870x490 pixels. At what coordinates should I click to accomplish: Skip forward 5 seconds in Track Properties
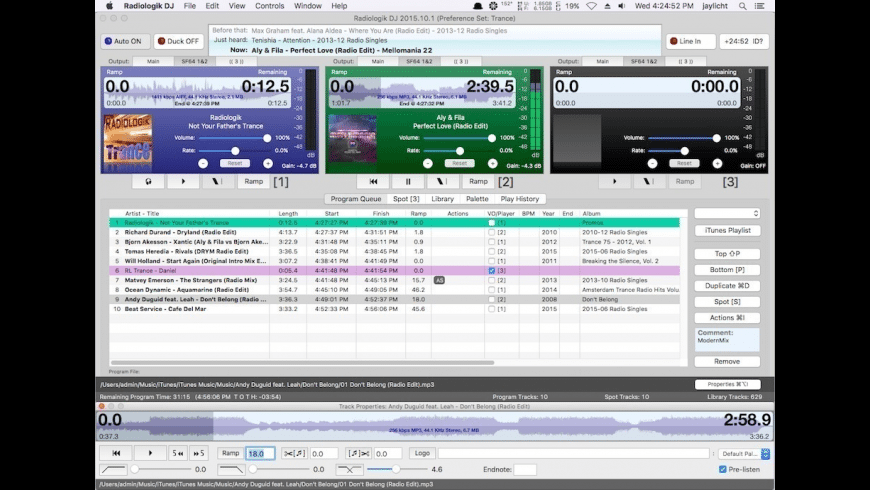(x=199, y=453)
